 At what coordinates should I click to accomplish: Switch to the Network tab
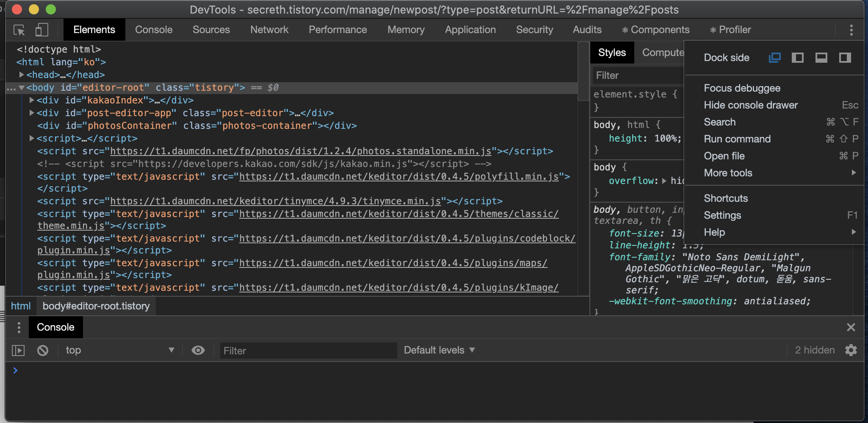269,30
